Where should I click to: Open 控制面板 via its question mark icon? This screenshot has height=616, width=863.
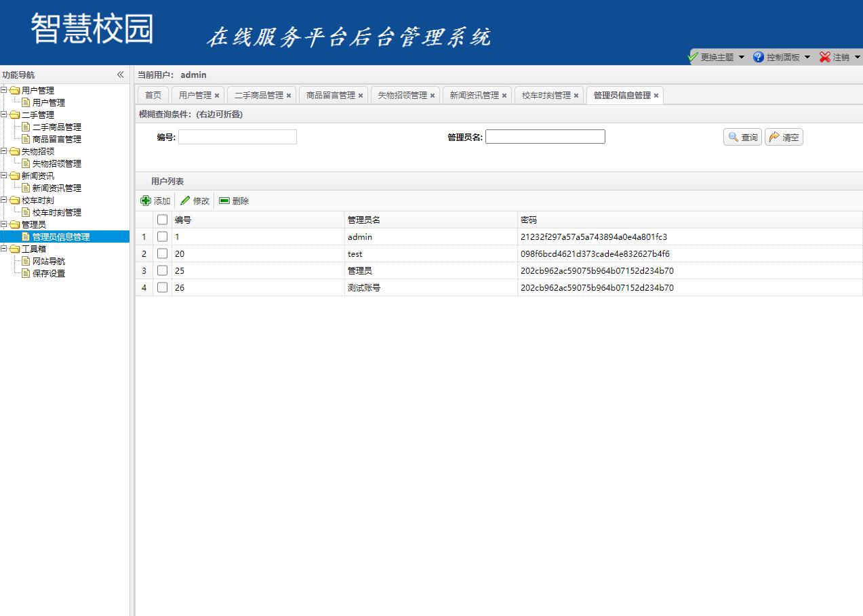pyautogui.click(x=757, y=57)
